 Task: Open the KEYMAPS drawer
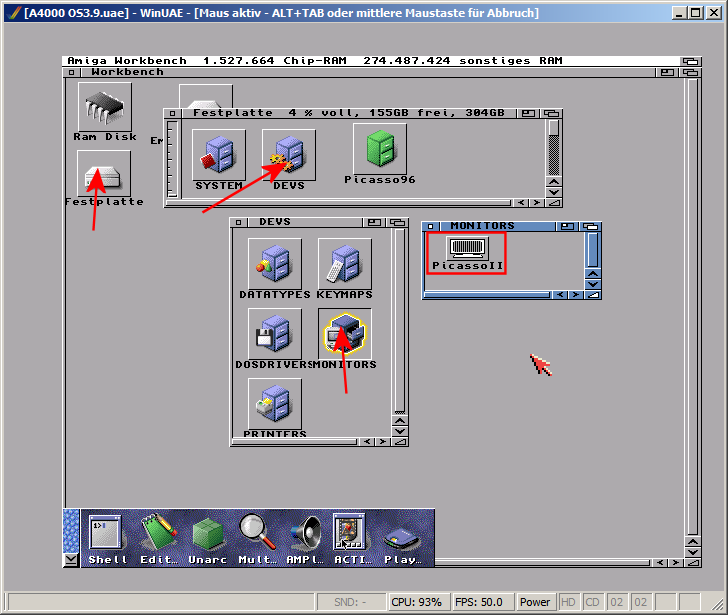coord(344,264)
